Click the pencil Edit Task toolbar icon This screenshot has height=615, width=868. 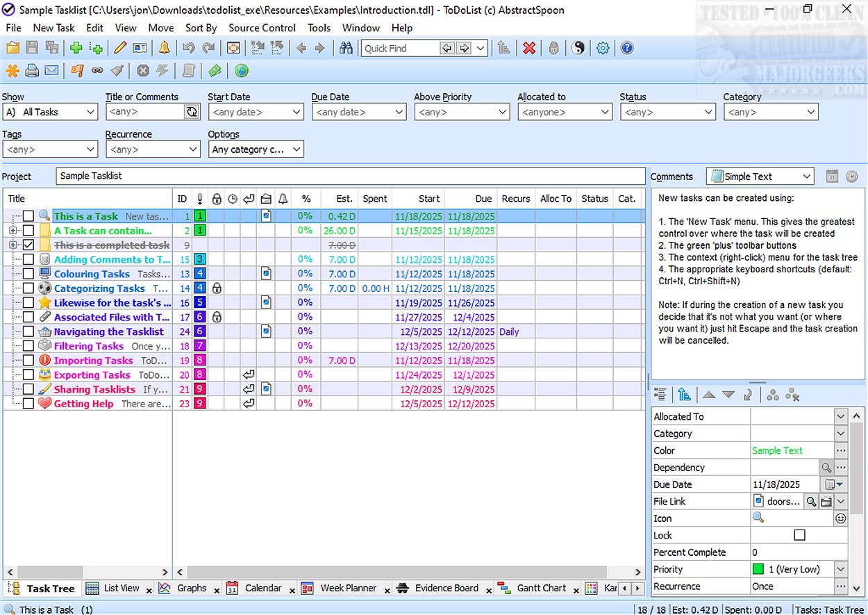[120, 48]
